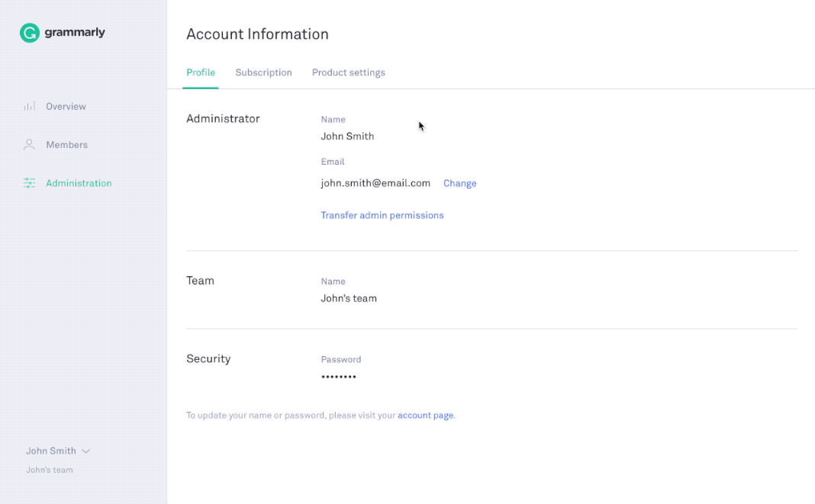The width and height of the screenshot is (815, 504).
Task: Click the green Grammarly logo icon
Action: 29,33
